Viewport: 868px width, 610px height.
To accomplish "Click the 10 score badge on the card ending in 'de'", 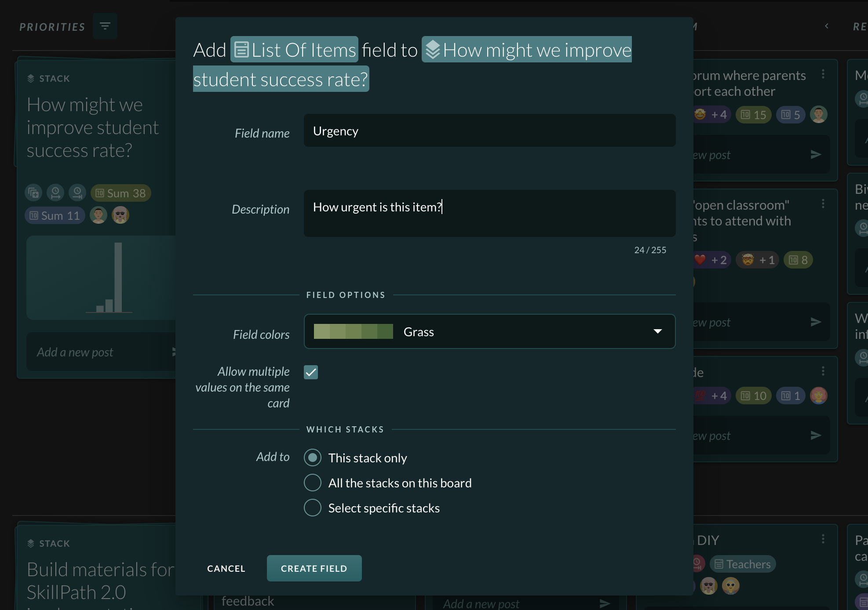I will (754, 396).
